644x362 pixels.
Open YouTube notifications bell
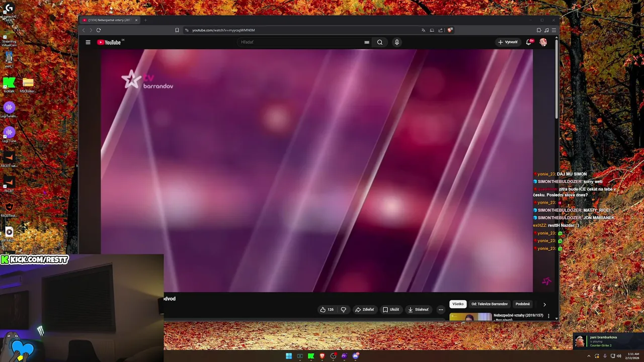click(x=529, y=42)
